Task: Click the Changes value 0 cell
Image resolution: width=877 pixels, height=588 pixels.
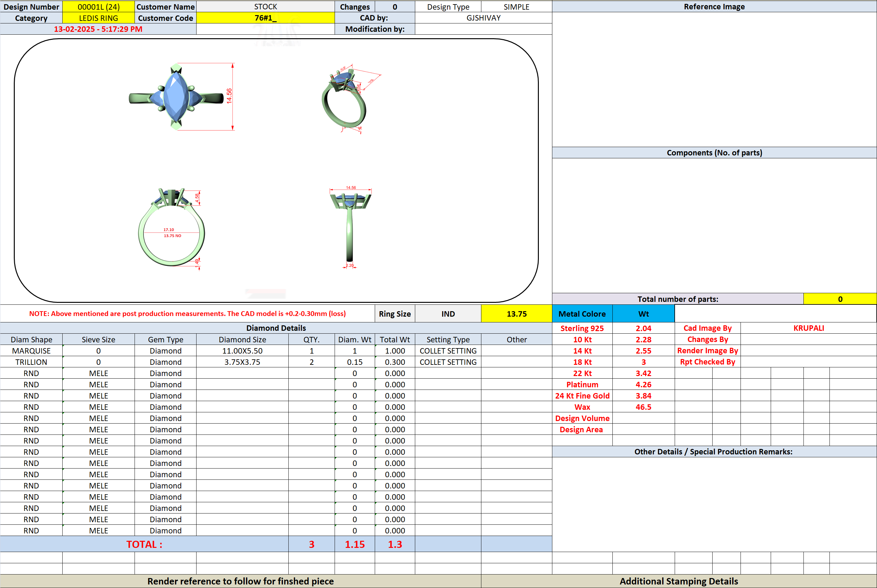Action: (x=395, y=7)
